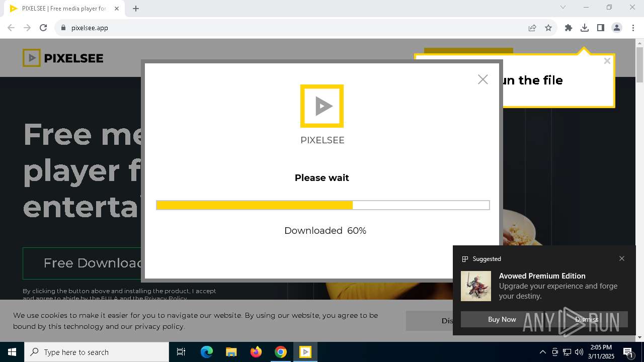Open network icon in system tray
644x362 pixels.
point(567,352)
